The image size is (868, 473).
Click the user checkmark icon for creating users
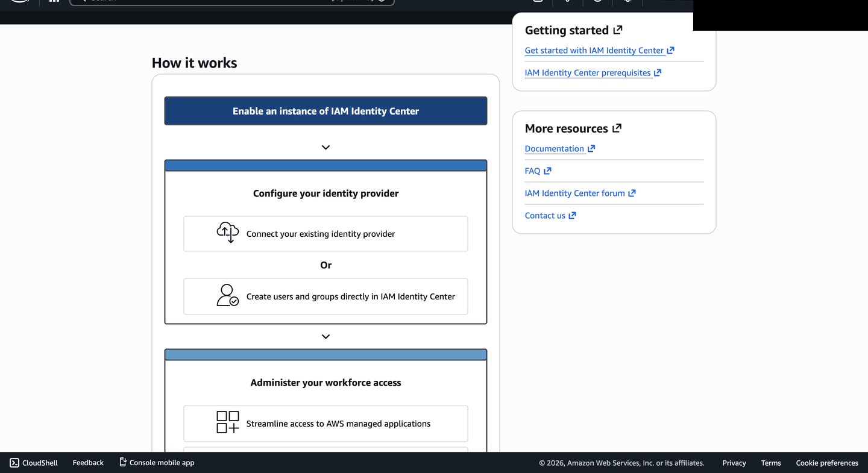(228, 295)
